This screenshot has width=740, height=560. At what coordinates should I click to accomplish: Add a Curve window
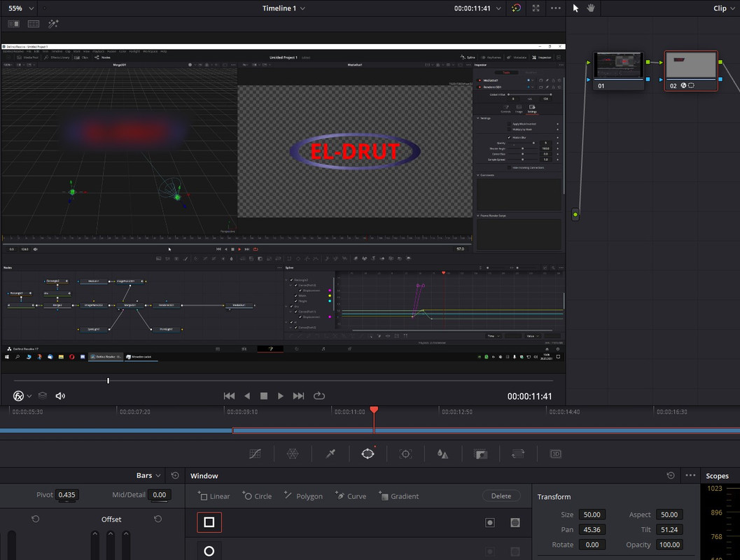coord(351,496)
